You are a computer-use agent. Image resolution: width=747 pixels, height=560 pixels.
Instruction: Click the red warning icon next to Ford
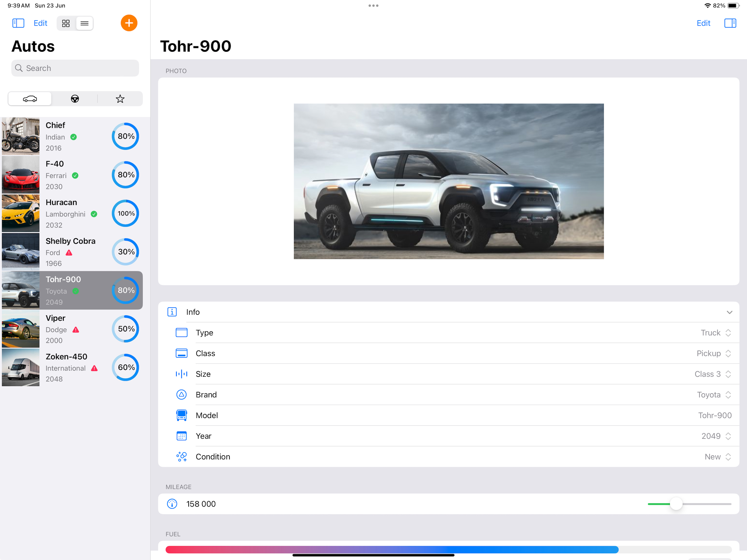(x=69, y=252)
